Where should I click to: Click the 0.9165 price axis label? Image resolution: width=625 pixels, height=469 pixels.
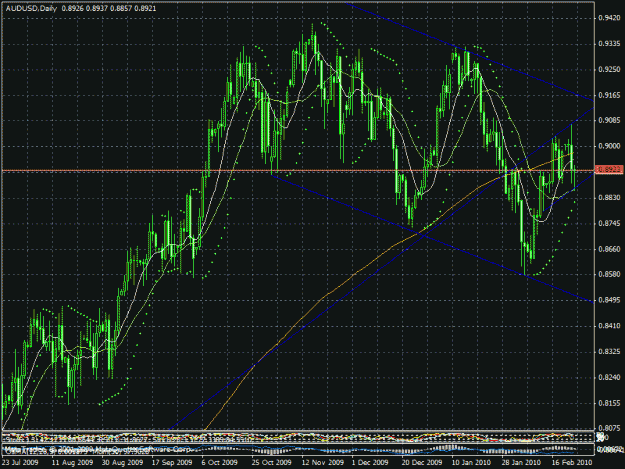609,95
